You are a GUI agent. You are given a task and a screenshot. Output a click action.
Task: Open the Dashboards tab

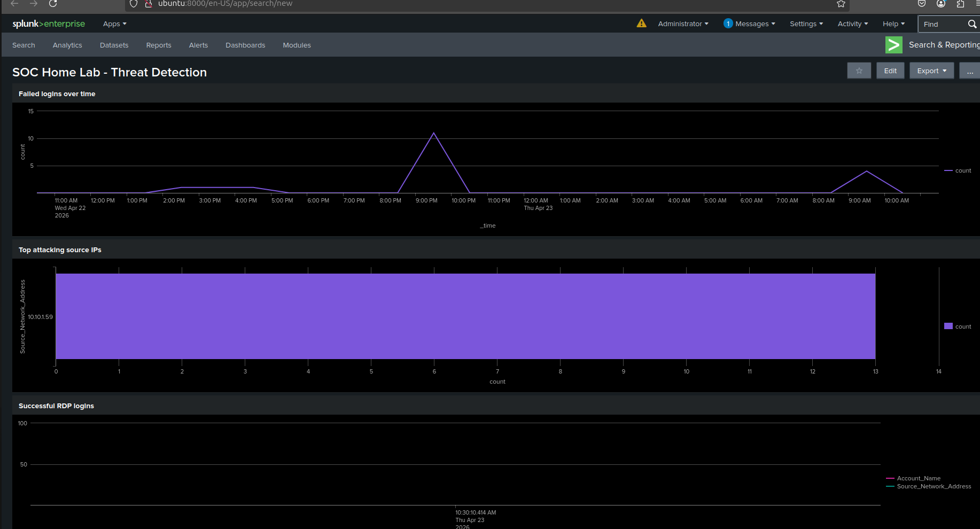coord(245,45)
